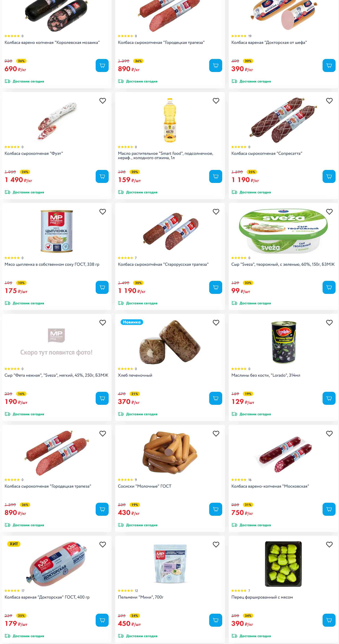This screenshot has height=644, width=339.
Task: Add Пельмени Мини 700г to cart
Action: [216, 620]
